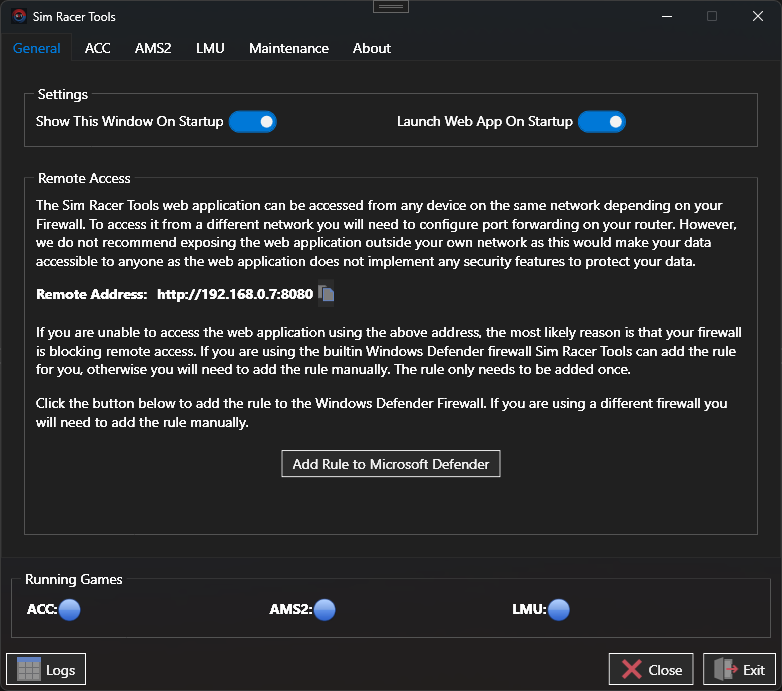Click the Sim Racer Tools title bar logo
The height and width of the screenshot is (691, 782).
tap(18, 16)
